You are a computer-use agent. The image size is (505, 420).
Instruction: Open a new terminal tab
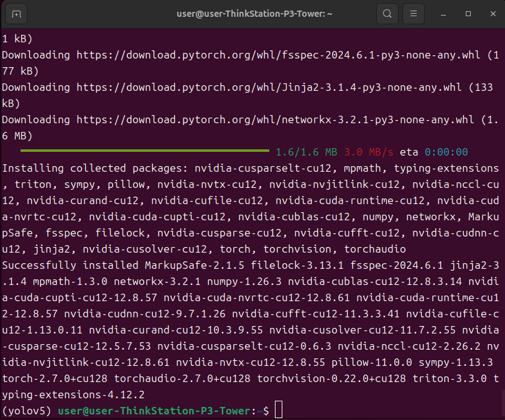click(x=16, y=14)
